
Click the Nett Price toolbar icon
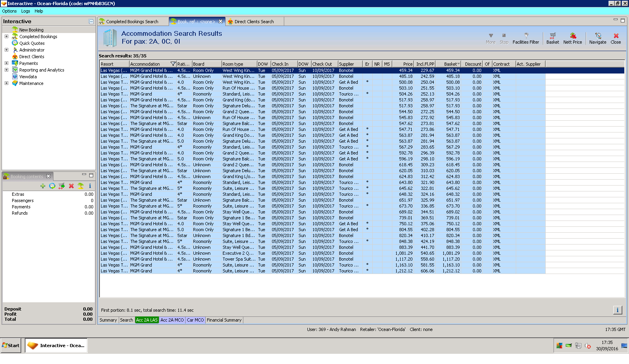(572, 38)
